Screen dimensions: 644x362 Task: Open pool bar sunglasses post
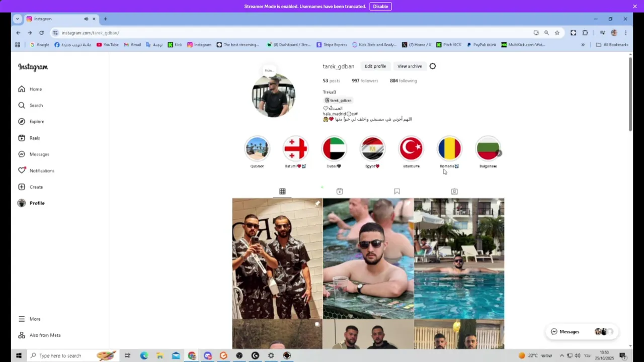pyautogui.click(x=368, y=258)
